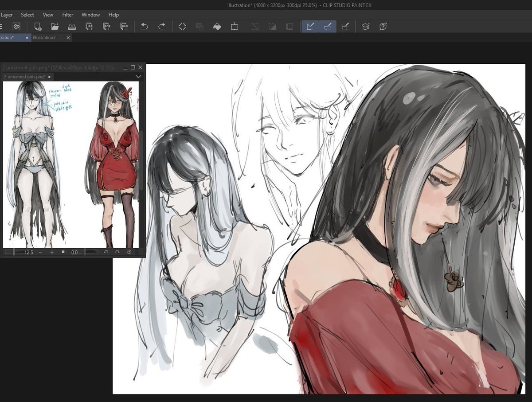Toggle Snap to Special Ruler
This screenshot has width=532, height=402.
coord(328,27)
